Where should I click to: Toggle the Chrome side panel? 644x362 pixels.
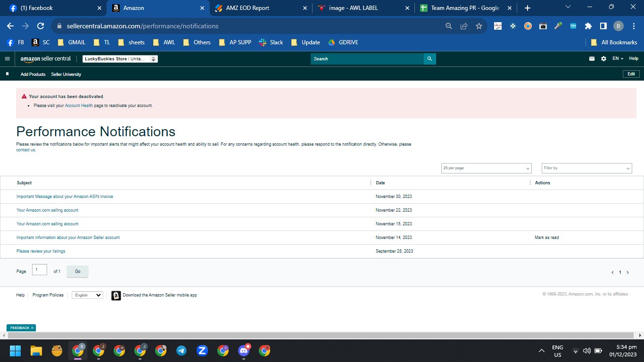tap(603, 26)
